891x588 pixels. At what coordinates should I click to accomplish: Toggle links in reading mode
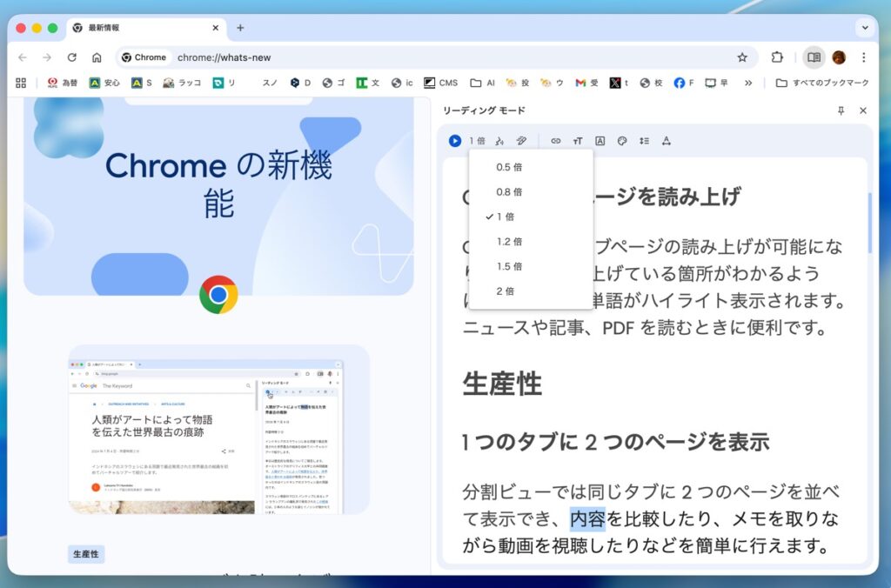tap(556, 141)
